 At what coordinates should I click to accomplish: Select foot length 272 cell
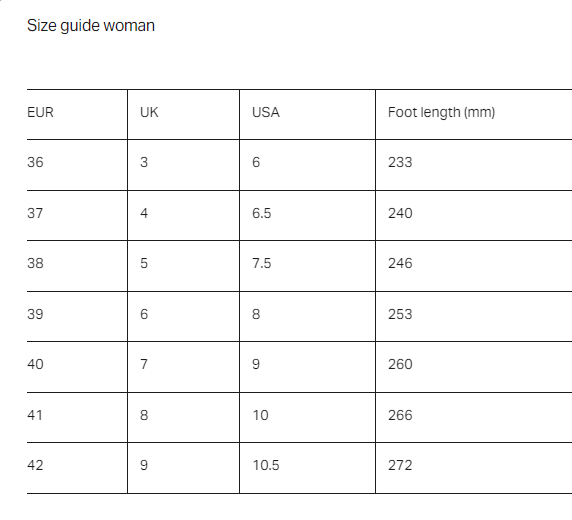point(474,468)
